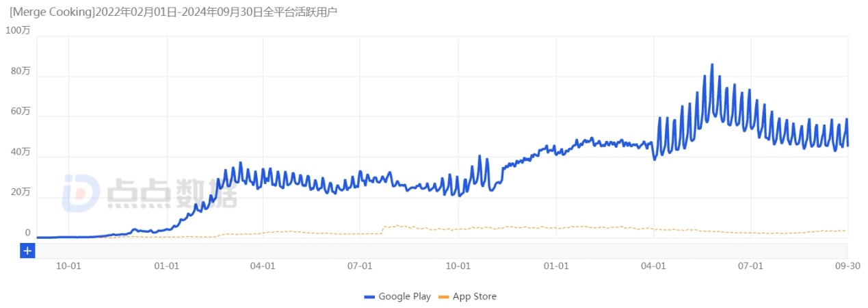Image resolution: width=868 pixels, height=308 pixels.
Task: Click the iD watermark logo icon
Action: point(81,192)
